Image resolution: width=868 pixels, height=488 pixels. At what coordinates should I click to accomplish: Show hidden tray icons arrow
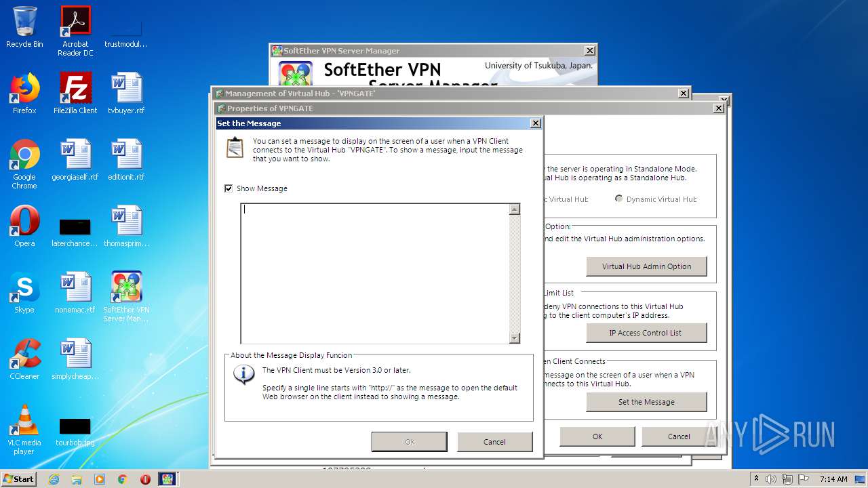pos(756,479)
